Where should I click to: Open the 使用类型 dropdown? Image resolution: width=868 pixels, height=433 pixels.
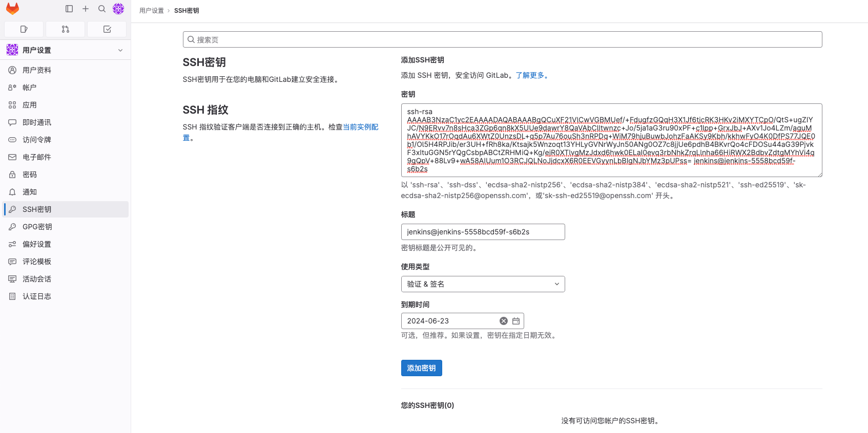coord(483,284)
